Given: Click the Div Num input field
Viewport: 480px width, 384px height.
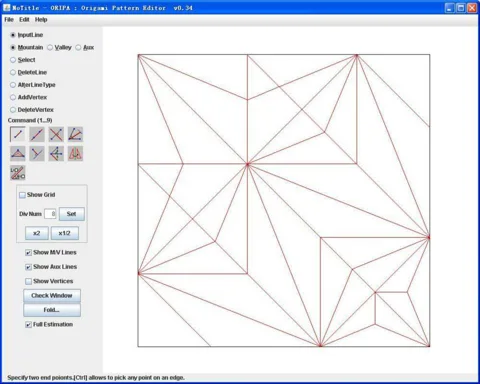Looking at the screenshot, I should (50, 214).
